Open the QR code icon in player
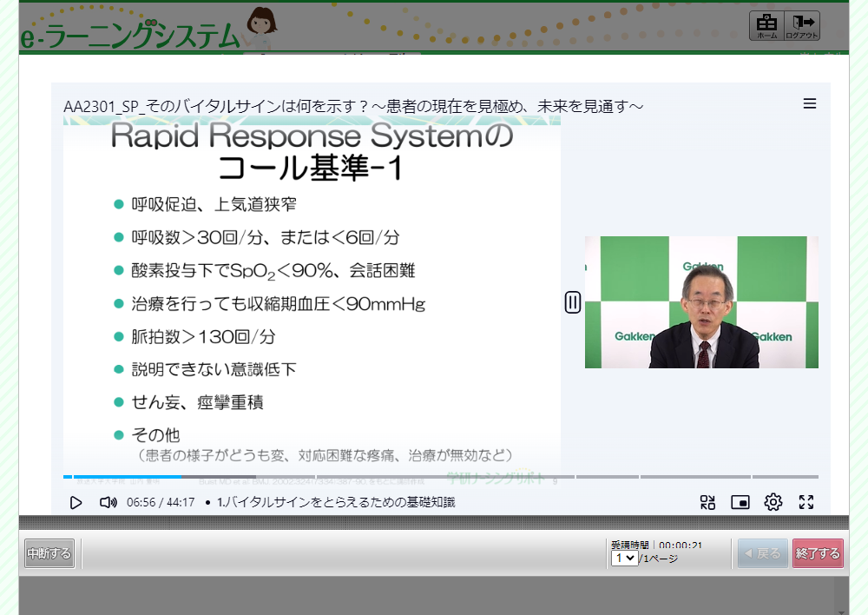This screenshot has height=615, width=868. click(707, 502)
